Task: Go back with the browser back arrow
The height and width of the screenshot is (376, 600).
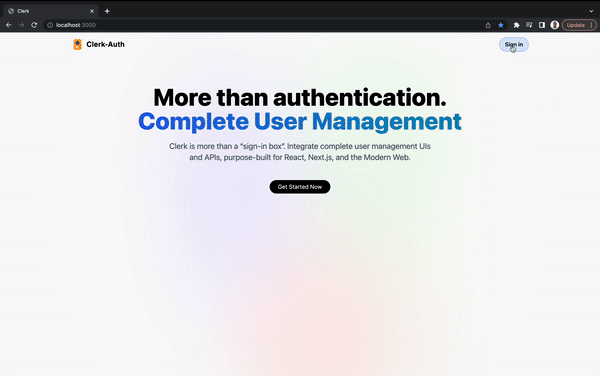Action: tap(8, 25)
